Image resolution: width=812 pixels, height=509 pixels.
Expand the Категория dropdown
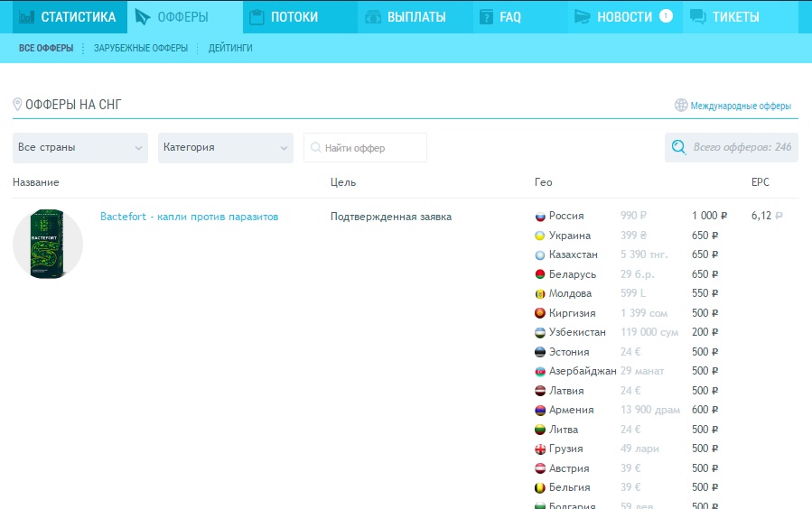[225, 148]
